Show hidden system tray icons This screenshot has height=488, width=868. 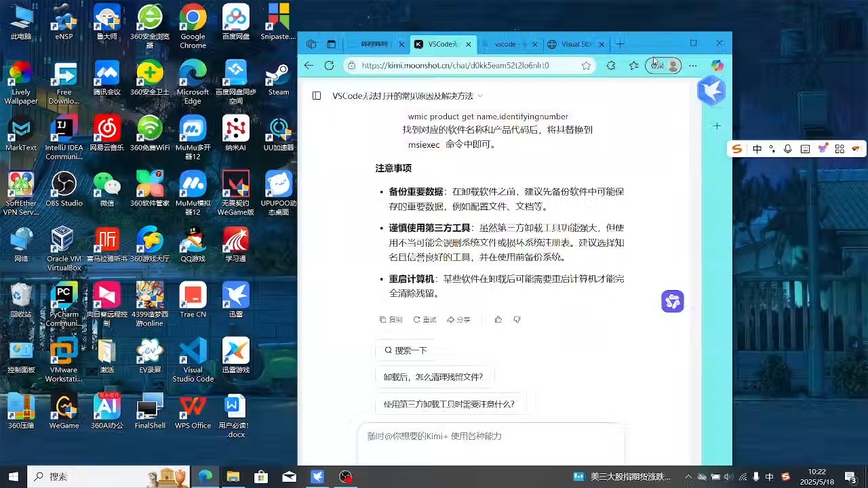[x=688, y=476]
